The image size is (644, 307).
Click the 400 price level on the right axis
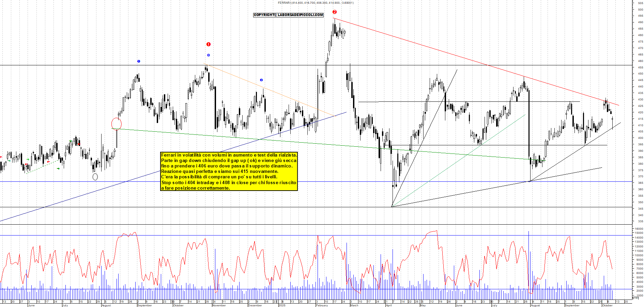click(x=640, y=138)
